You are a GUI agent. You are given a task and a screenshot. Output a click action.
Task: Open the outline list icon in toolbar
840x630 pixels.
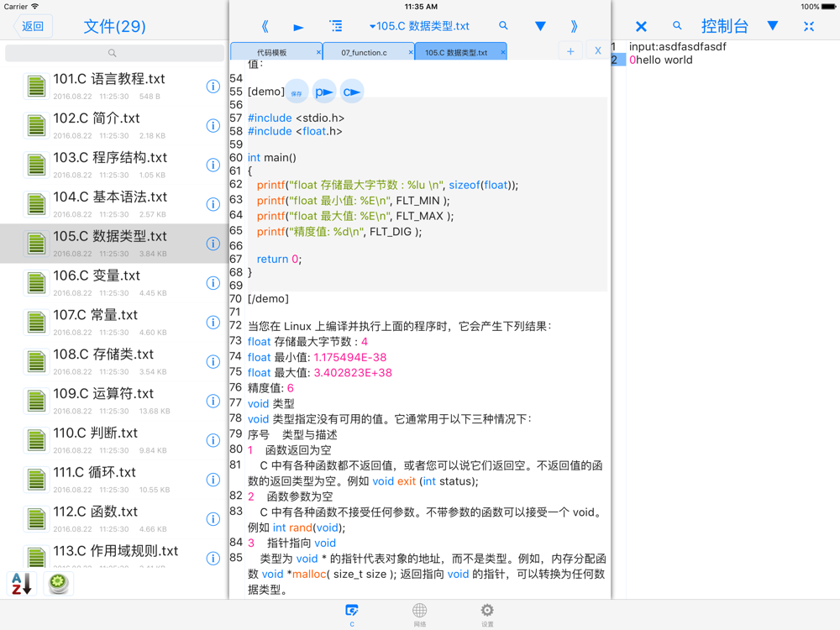pos(336,26)
